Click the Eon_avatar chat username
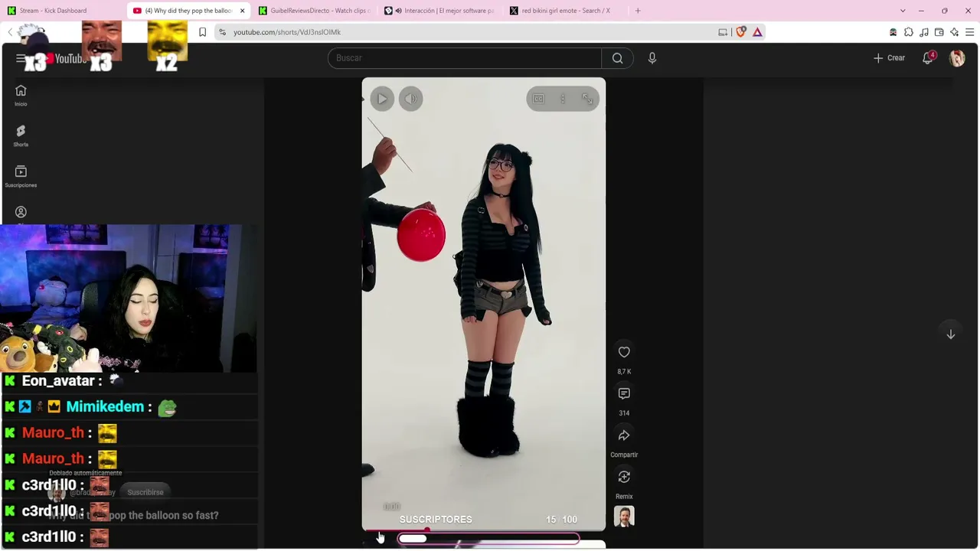Screen dimensions: 980x551 pos(58,381)
